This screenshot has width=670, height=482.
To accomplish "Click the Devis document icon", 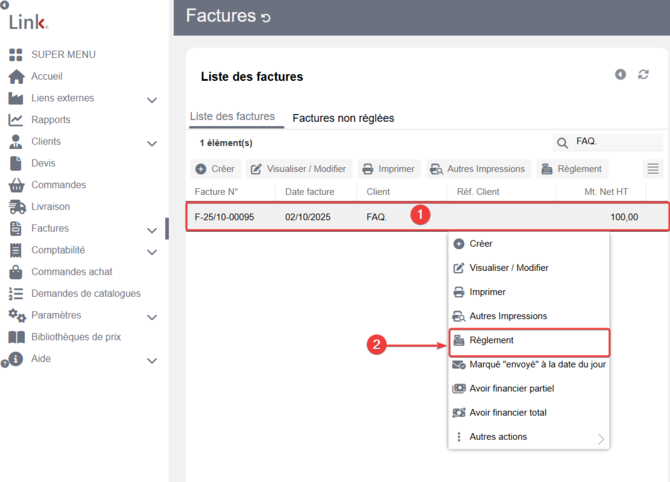I will pos(16,163).
